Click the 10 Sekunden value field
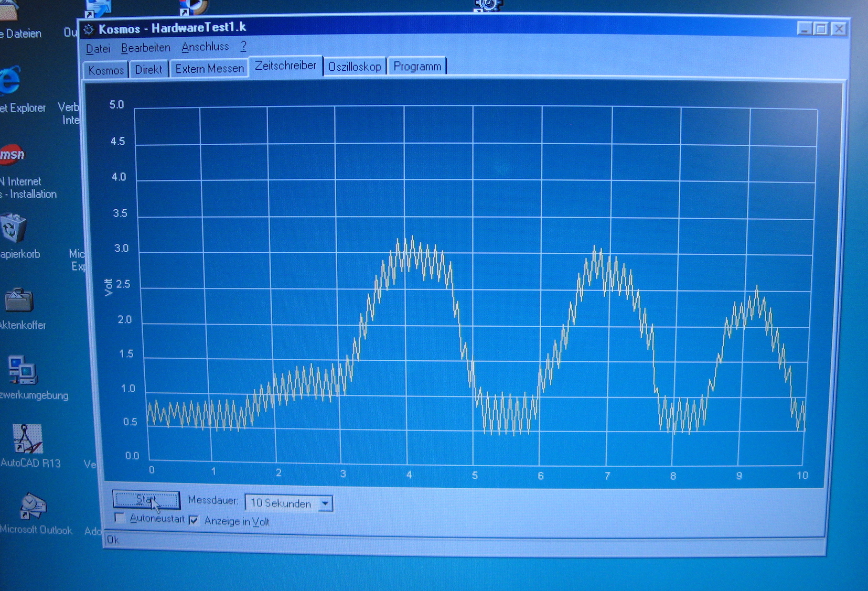868x591 pixels. (x=282, y=503)
